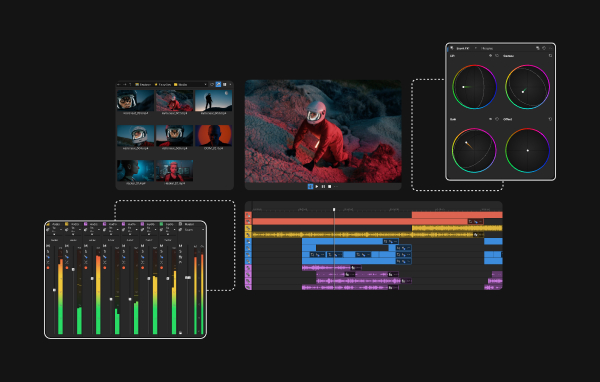This screenshot has height=382, width=600.
Task: Select the orange circle portrait clip thumbnail
Action: [214, 135]
